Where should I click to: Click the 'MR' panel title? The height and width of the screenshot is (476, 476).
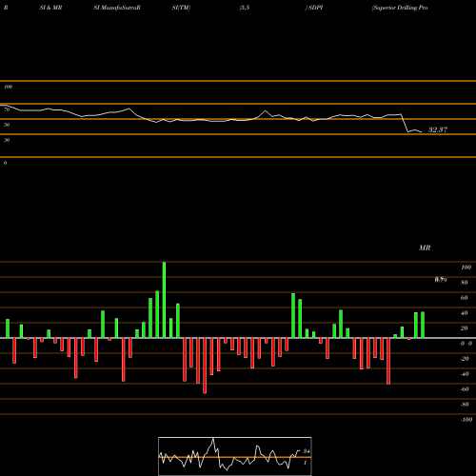coord(425,248)
